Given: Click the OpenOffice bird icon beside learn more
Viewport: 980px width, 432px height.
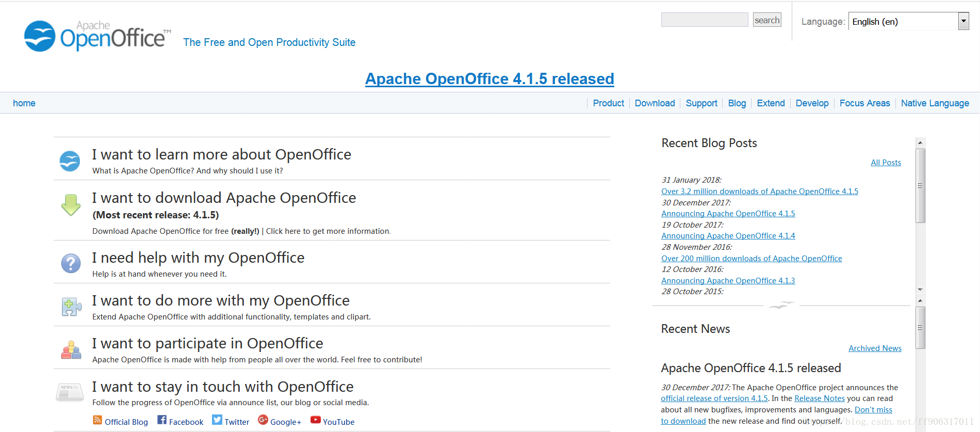Looking at the screenshot, I should tap(70, 161).
